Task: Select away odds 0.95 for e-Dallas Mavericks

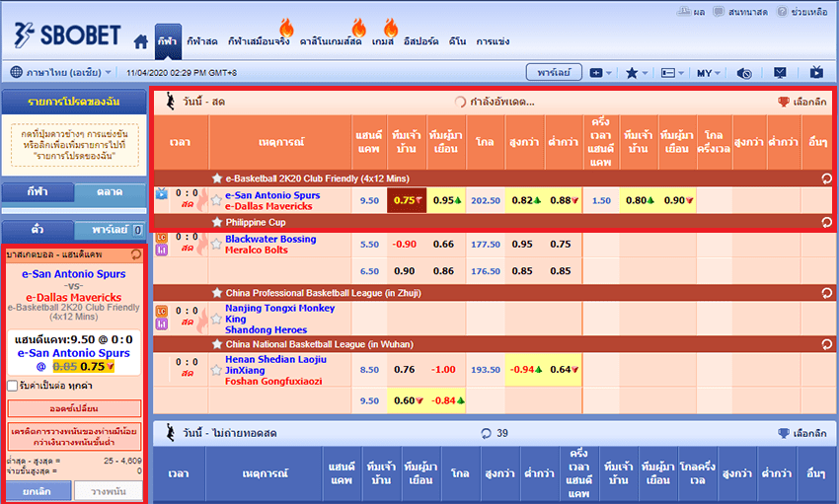Action: tap(446, 200)
